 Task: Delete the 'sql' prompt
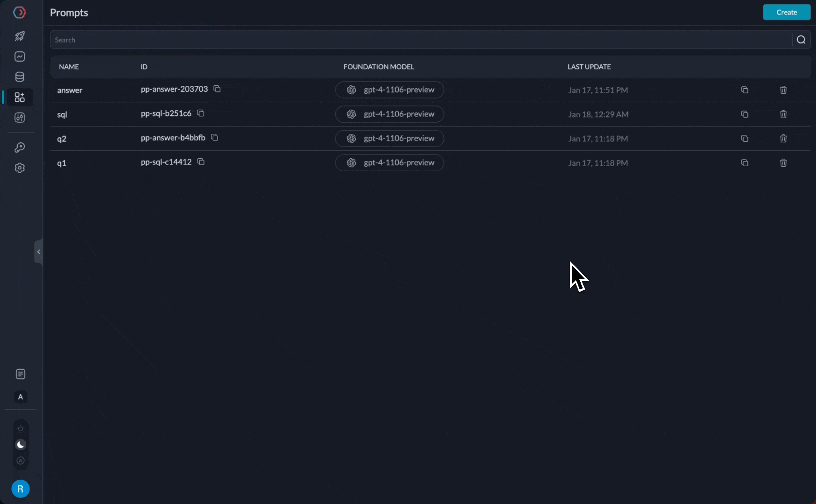pos(783,114)
